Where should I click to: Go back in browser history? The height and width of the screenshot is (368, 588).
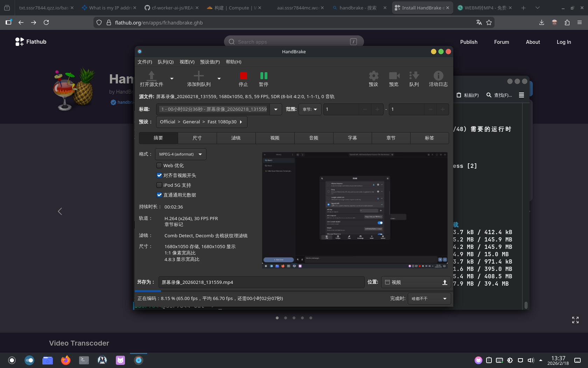click(21, 22)
